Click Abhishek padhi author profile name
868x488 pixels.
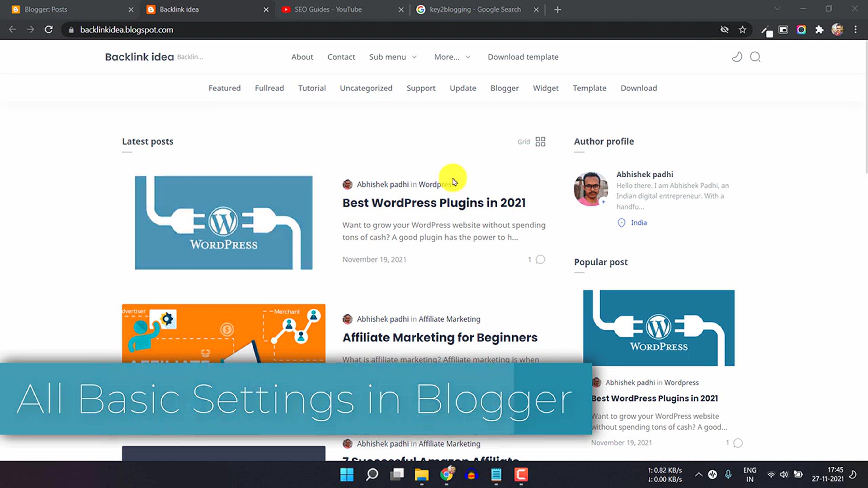645,174
